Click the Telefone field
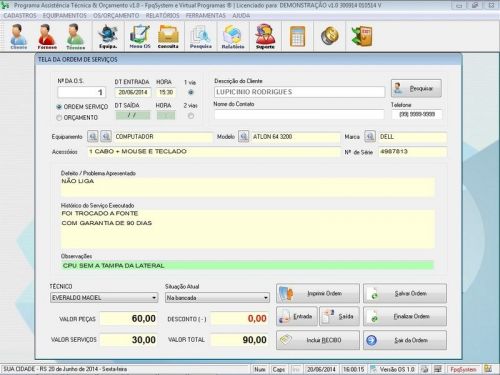The width and height of the screenshot is (500, 375). point(417,114)
